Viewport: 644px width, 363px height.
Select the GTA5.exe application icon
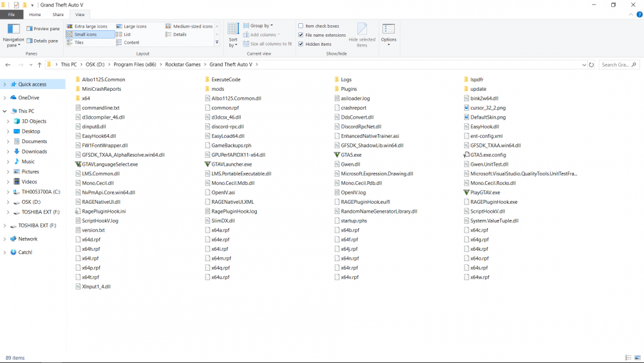tap(337, 155)
